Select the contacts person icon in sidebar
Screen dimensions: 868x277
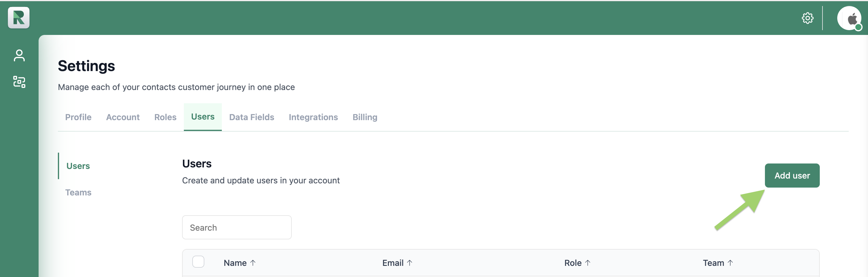19,55
